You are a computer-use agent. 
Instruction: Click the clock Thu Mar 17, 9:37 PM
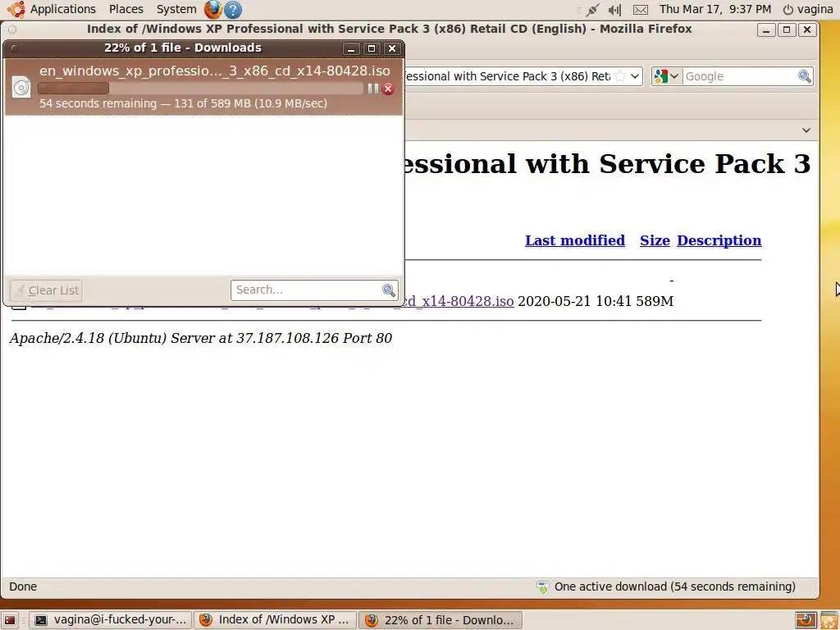point(715,9)
